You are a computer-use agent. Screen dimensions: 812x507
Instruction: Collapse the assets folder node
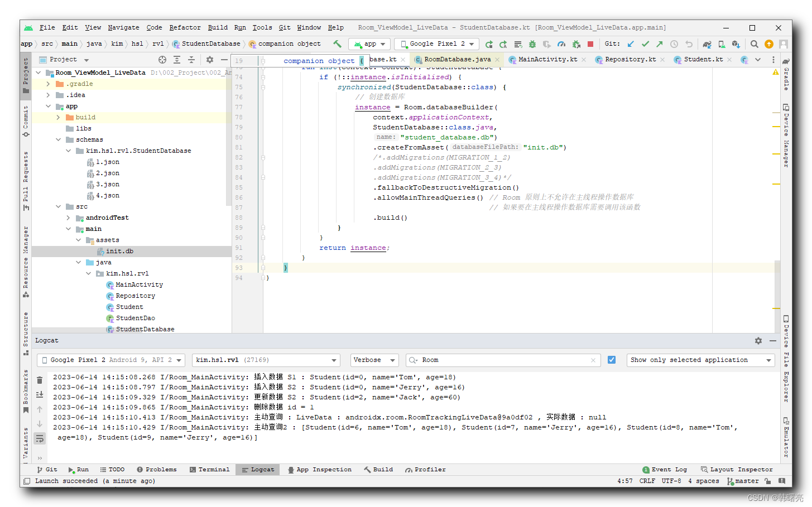78,240
